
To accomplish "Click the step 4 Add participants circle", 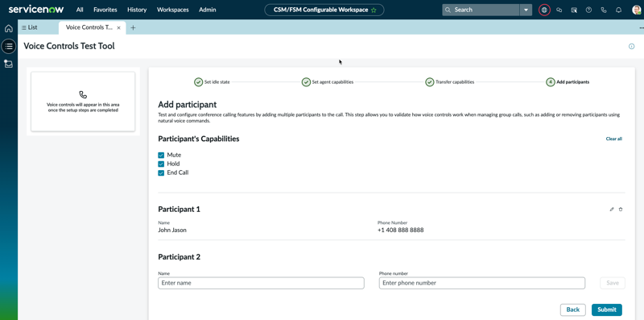I will pyautogui.click(x=550, y=82).
